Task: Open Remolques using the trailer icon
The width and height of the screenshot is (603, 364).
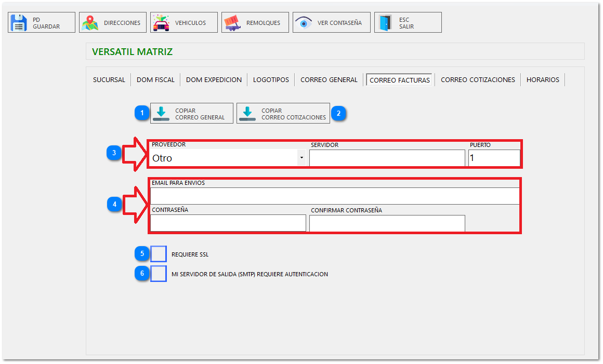Action: click(232, 23)
